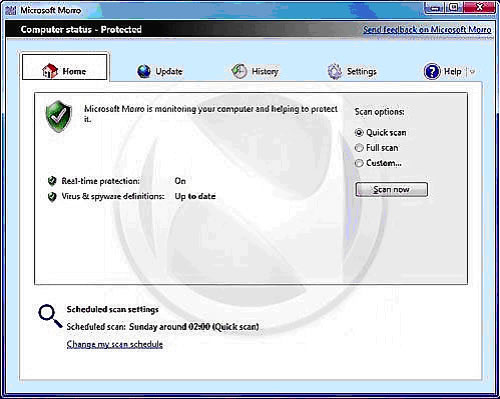
Task: Click the magnifying glass scheduled scan icon
Action: (50, 316)
